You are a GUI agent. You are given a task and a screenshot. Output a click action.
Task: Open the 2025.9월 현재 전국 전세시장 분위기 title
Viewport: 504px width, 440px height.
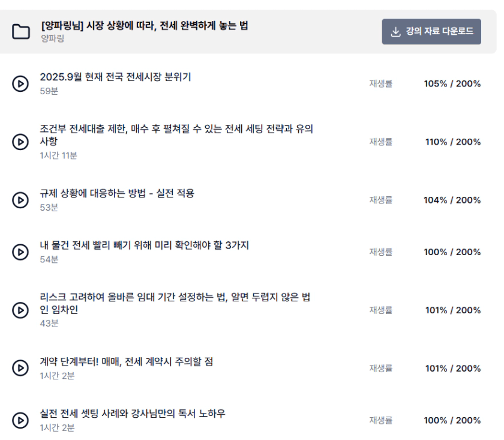[115, 77]
